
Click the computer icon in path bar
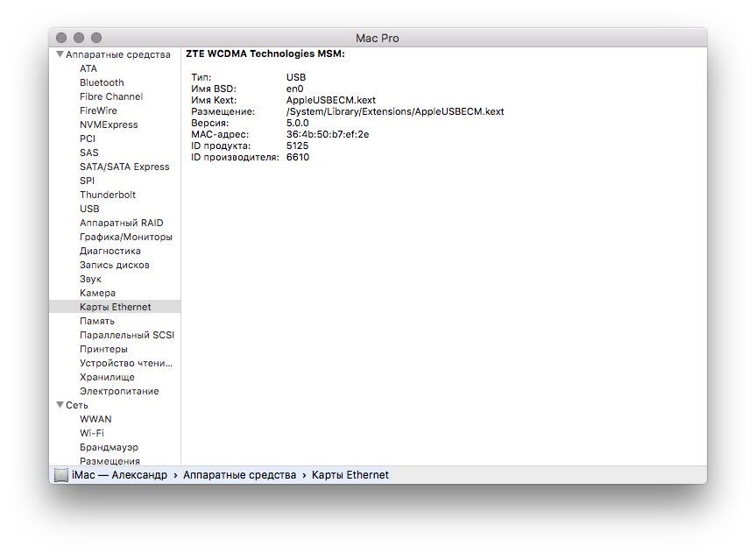click(x=61, y=475)
